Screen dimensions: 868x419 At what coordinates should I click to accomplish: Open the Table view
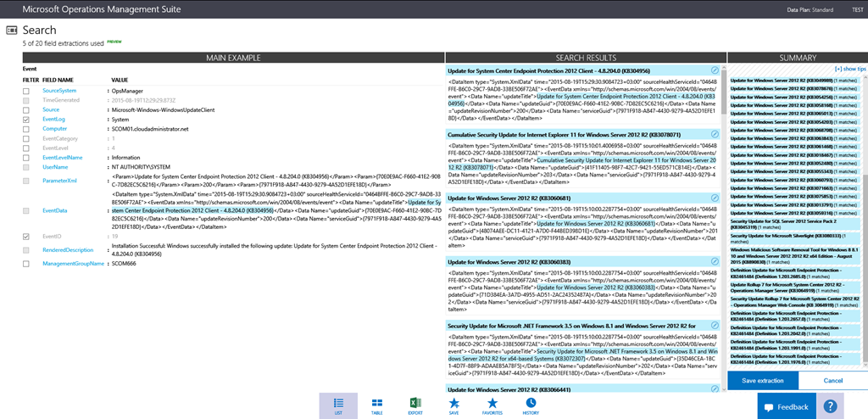pyautogui.click(x=376, y=405)
